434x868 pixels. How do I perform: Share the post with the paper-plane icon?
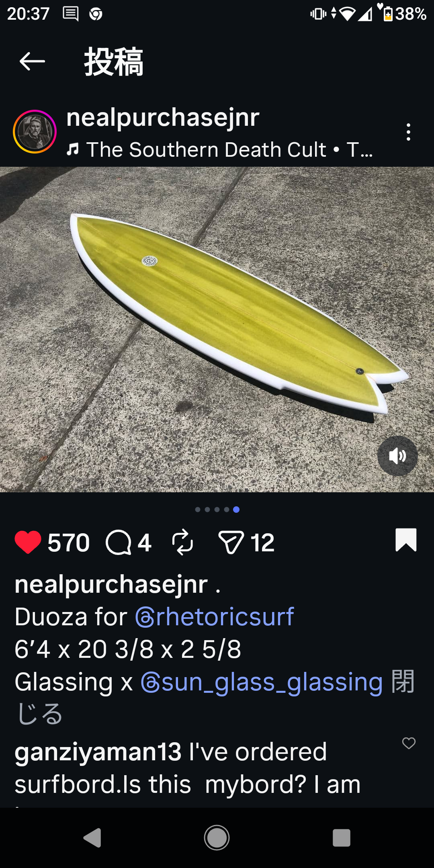[231, 542]
